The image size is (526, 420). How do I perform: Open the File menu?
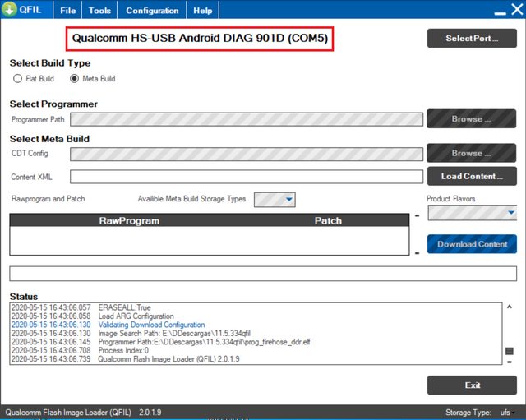click(67, 11)
